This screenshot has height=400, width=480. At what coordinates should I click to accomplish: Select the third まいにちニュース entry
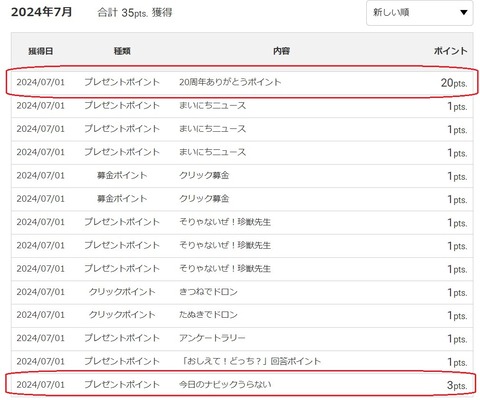(x=212, y=152)
